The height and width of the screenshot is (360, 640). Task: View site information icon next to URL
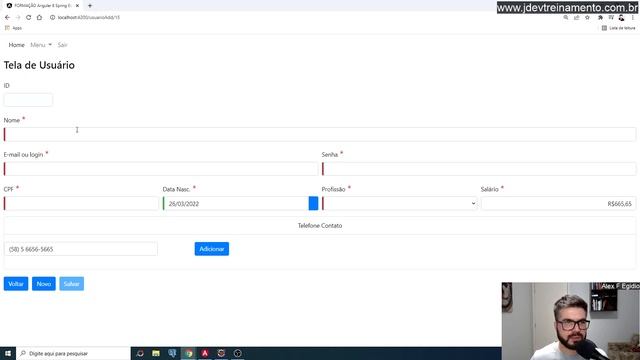(x=52, y=18)
